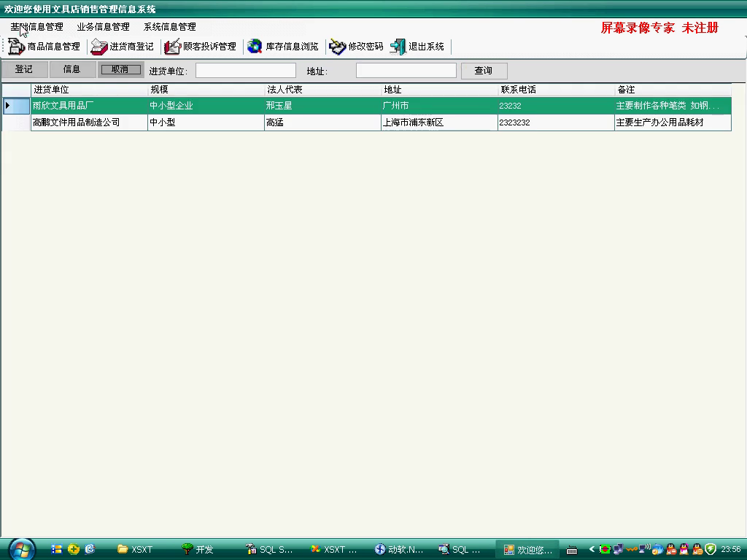Switch to SQL S... taskbar item
Image resolution: width=747 pixels, height=560 pixels.
pos(271,550)
